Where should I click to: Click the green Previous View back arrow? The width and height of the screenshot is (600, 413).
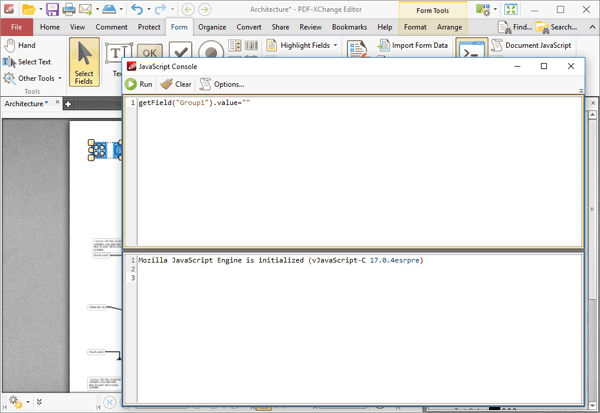click(188, 9)
